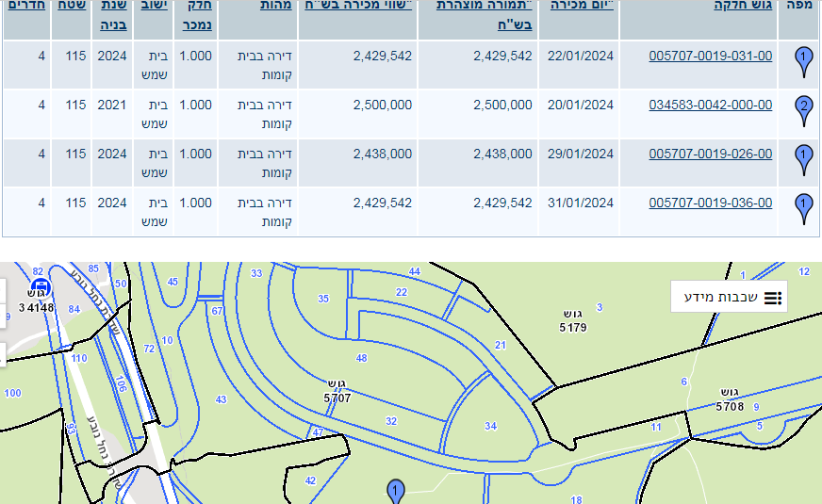The image size is (822, 504).
Task: Click the גוש 5707 label on map
Action: tap(337, 391)
